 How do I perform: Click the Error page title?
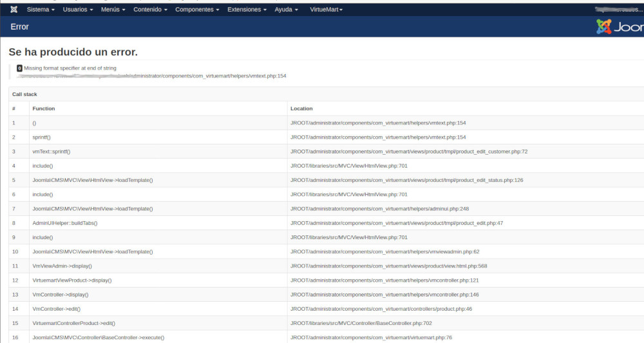pos(20,26)
